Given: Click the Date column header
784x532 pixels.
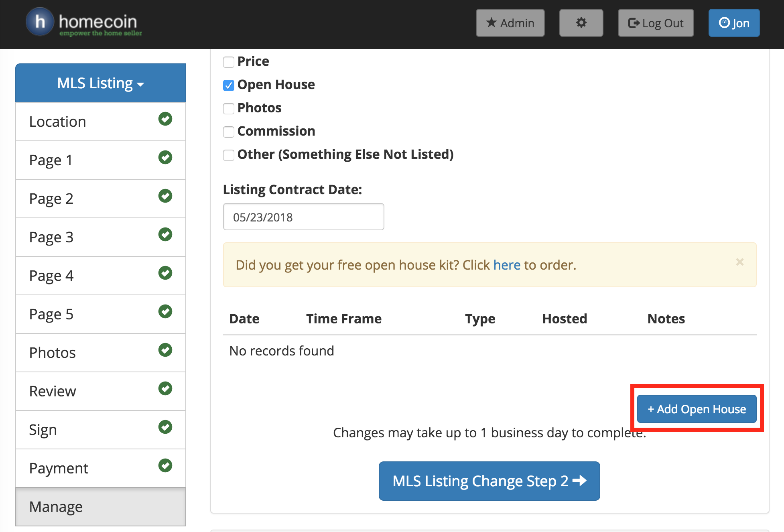Looking at the screenshot, I should (x=244, y=319).
